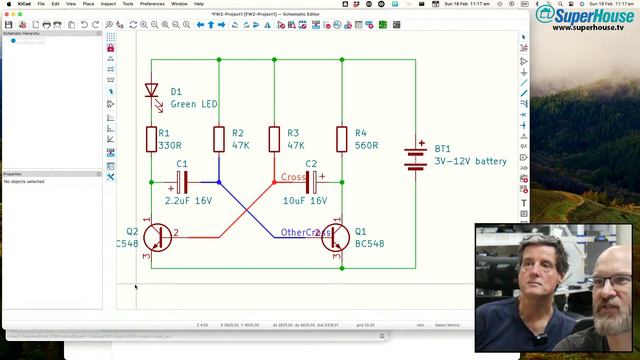The height and width of the screenshot is (360, 640).
Task: Activate the Highlight Net tool
Action: tap(524, 48)
